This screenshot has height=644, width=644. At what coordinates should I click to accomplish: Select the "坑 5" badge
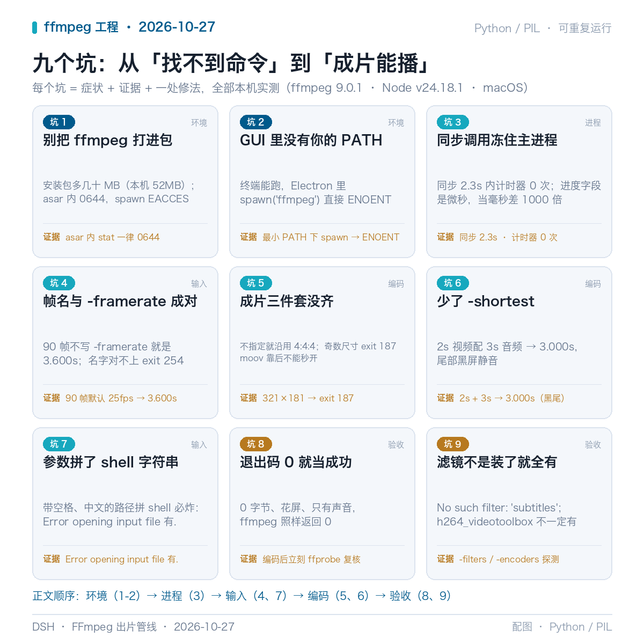(x=256, y=283)
